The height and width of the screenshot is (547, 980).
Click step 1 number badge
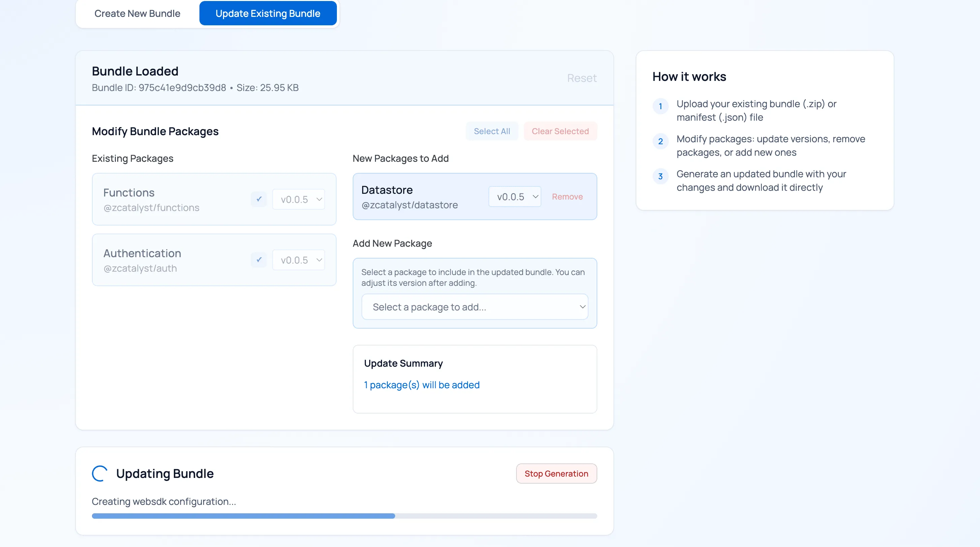click(660, 106)
